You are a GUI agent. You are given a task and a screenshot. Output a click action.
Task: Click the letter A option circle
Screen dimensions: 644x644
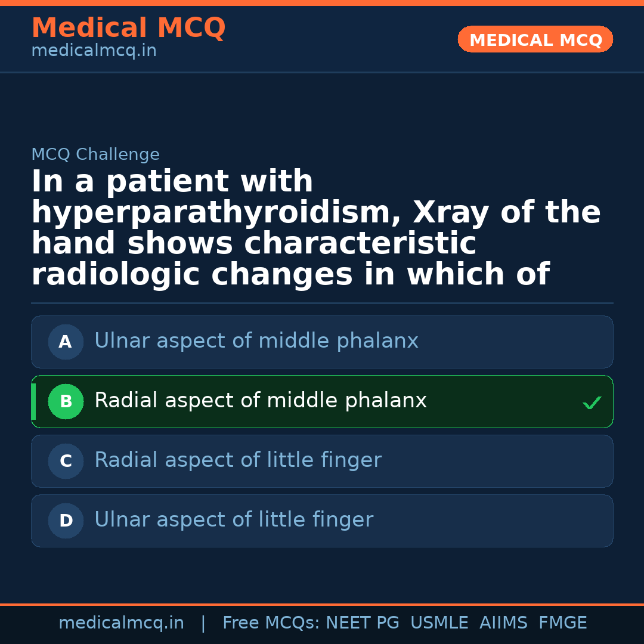click(x=66, y=342)
